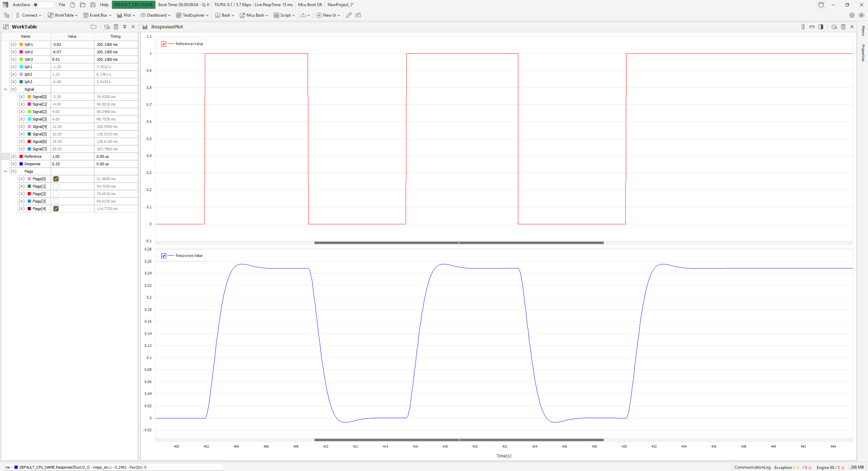Click the WorkTable folder icon
The image size is (868, 471).
(94, 27)
